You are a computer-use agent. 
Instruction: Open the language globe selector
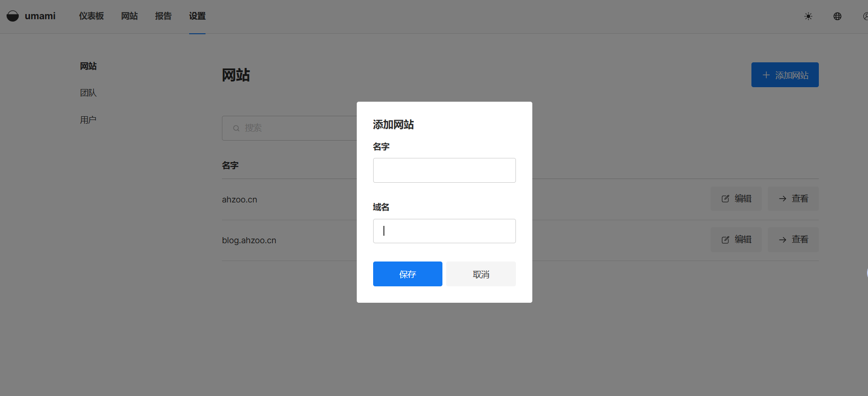[837, 16]
